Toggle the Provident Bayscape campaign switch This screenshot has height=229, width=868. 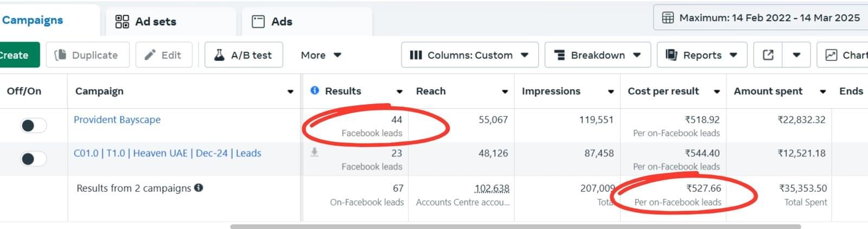33,125
